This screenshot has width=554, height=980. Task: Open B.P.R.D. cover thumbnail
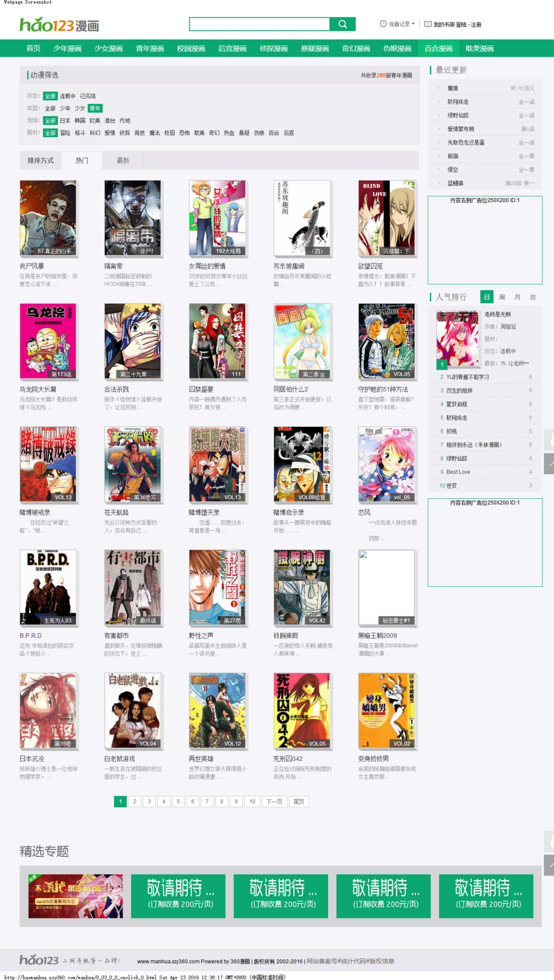[48, 588]
